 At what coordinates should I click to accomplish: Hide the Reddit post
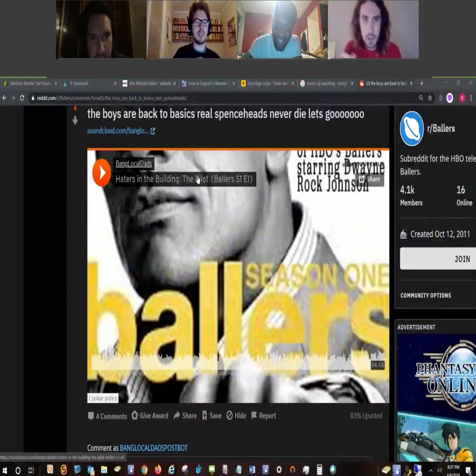[x=236, y=416]
